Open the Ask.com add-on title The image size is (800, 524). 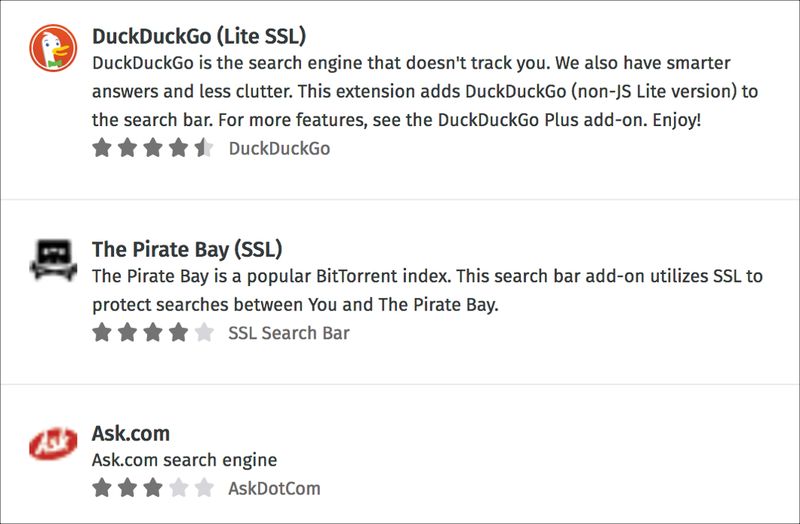pos(131,433)
